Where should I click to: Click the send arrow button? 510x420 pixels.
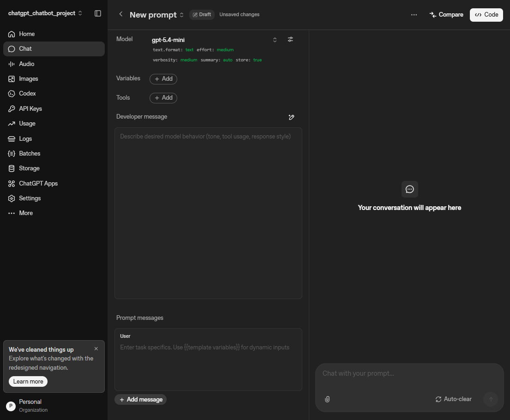point(491,399)
